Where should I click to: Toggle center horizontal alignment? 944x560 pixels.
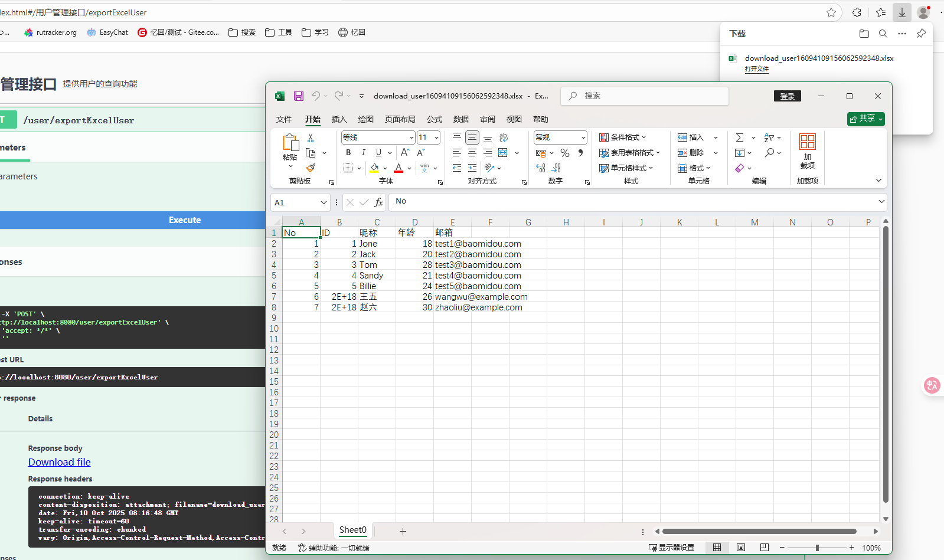pos(472,153)
